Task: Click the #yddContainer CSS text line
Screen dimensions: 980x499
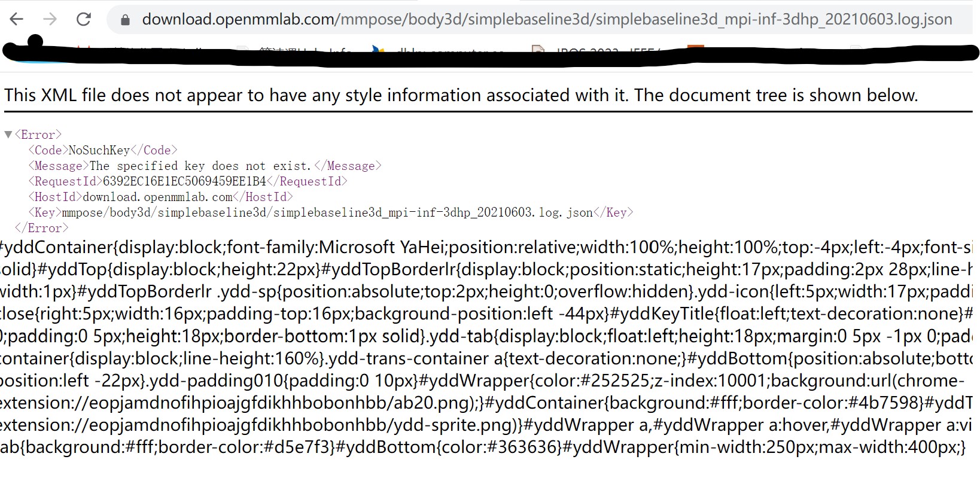Action: pyautogui.click(x=486, y=247)
